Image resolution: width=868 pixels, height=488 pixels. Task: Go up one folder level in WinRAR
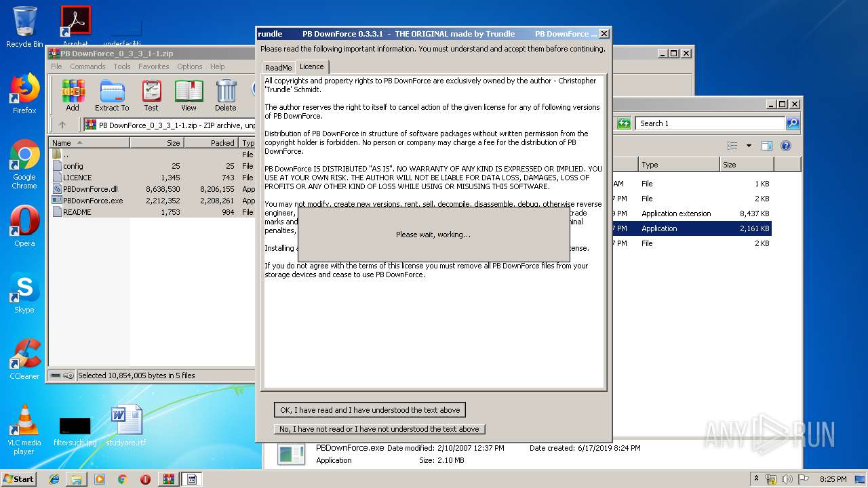[62, 125]
